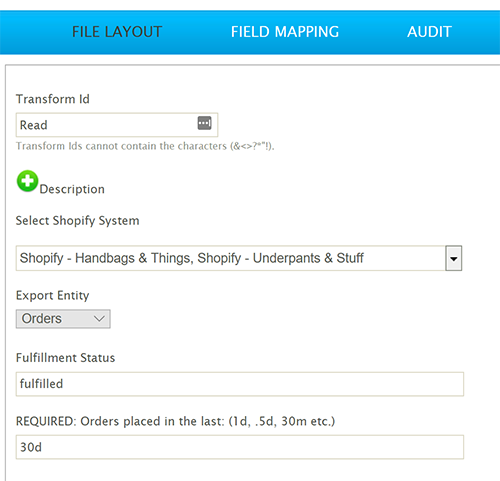Viewport: 500px width, 481px height.
Task: Go to the AUDIT tab
Action: pyautogui.click(x=429, y=32)
